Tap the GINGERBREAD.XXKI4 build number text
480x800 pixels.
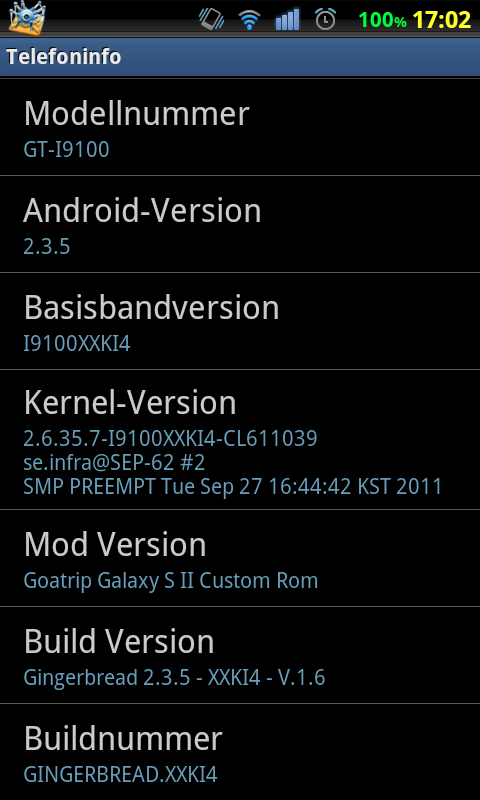120,774
